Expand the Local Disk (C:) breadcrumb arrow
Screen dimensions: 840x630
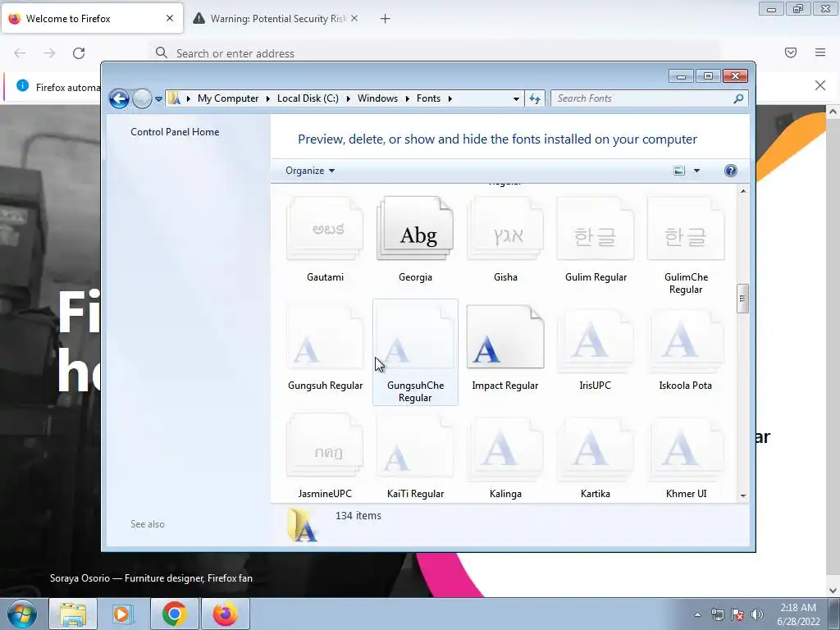click(348, 98)
